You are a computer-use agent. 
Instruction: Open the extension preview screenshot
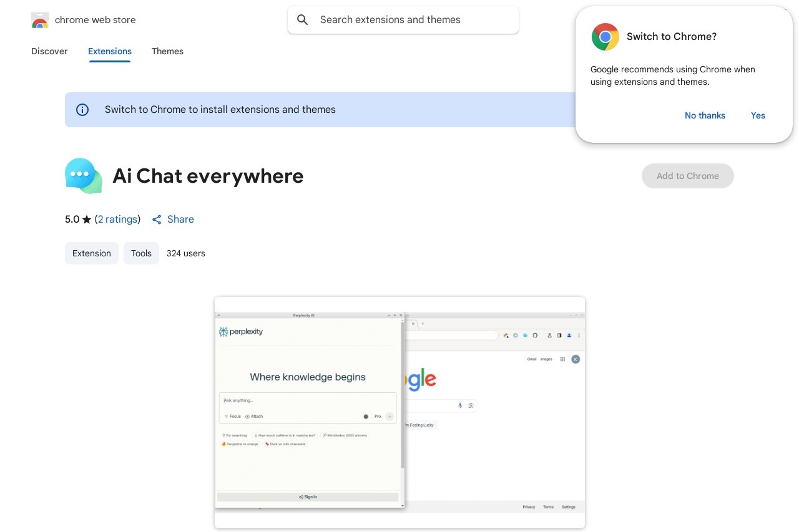[x=399, y=412]
